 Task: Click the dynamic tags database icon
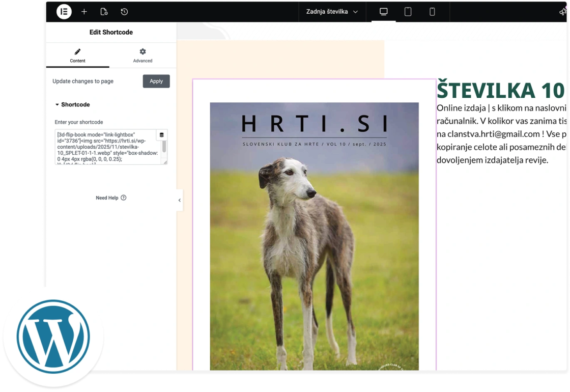pyautogui.click(x=162, y=135)
